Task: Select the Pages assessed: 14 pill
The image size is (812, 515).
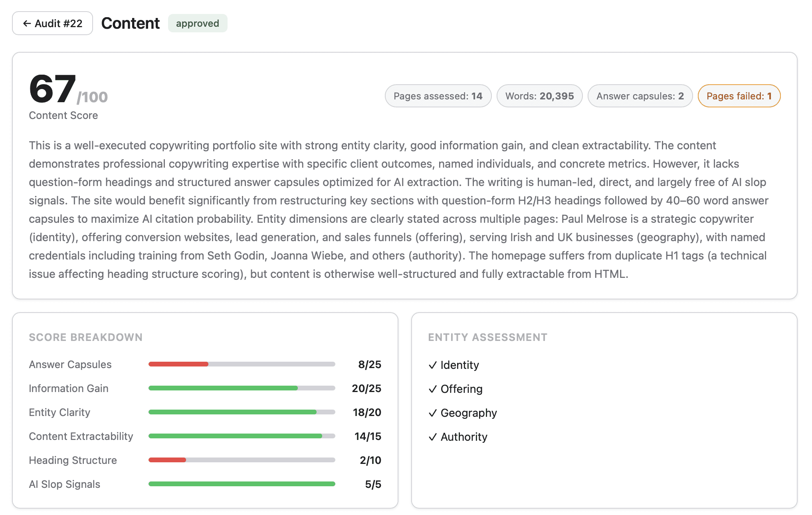Action: point(438,96)
